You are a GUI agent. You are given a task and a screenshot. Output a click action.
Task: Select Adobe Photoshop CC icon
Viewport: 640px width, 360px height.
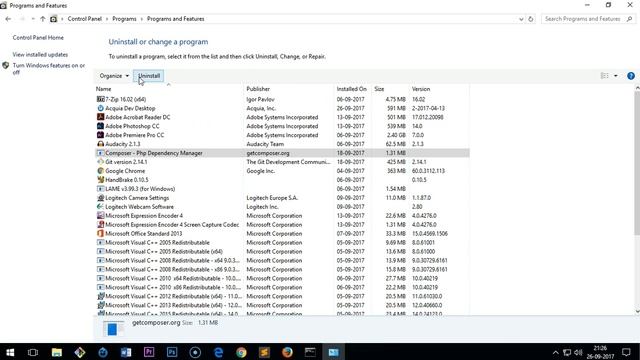point(100,126)
